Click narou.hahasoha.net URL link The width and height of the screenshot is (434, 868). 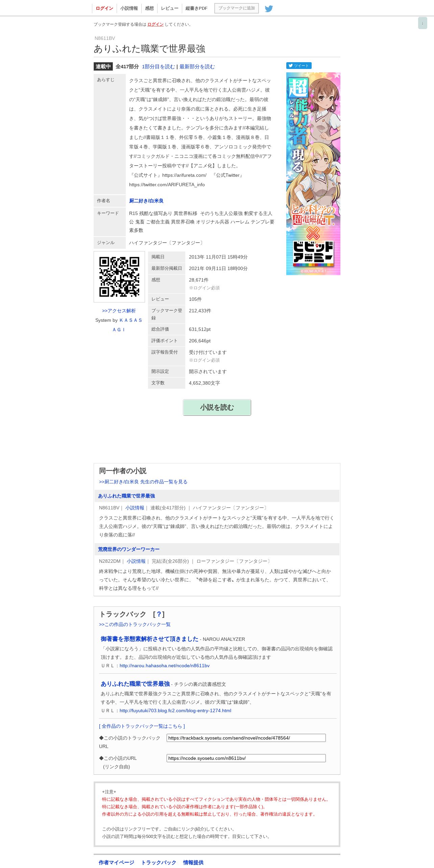(x=165, y=666)
